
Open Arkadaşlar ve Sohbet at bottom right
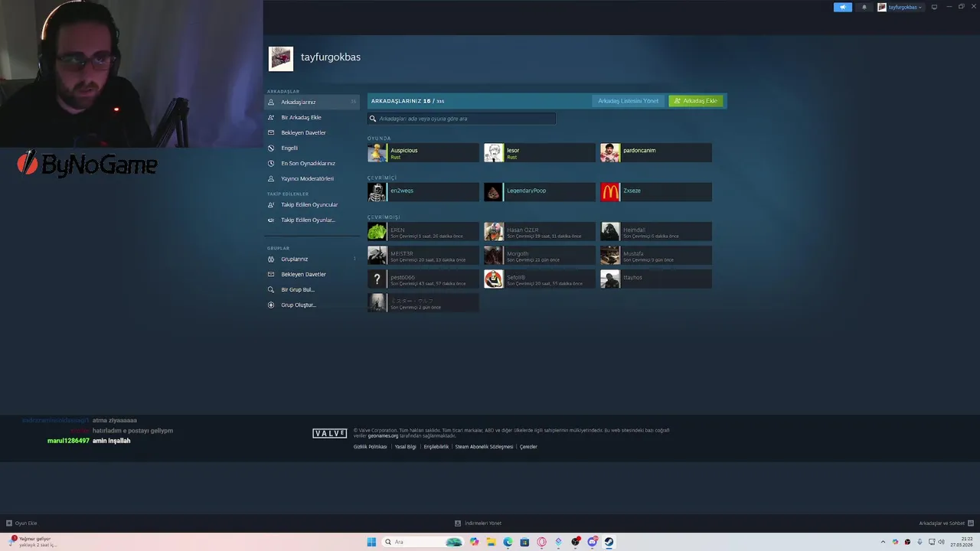946,523
